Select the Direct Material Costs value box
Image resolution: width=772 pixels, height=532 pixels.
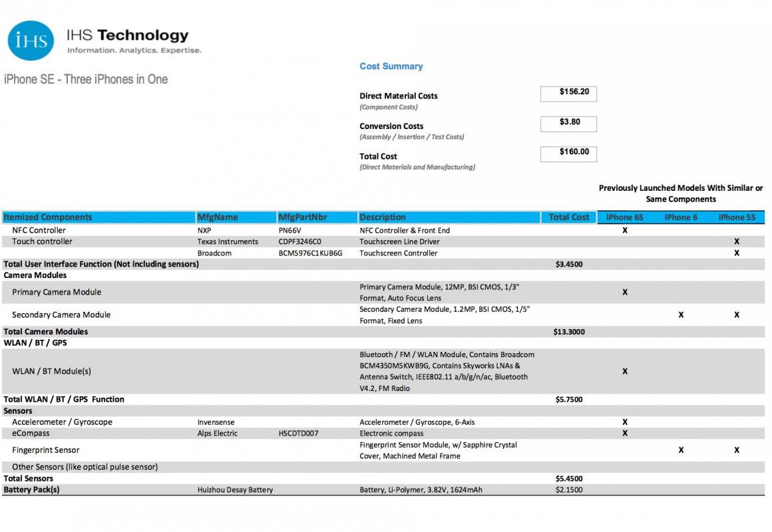point(568,93)
